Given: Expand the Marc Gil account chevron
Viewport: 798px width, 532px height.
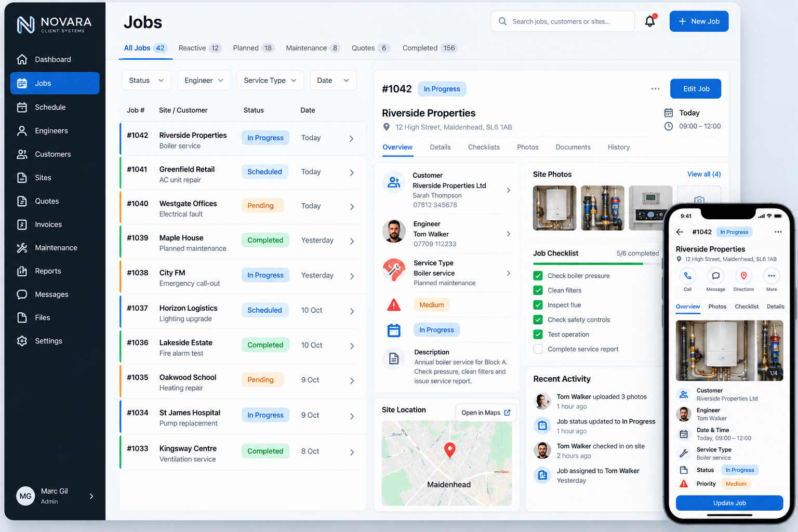Looking at the screenshot, I should click(91, 496).
